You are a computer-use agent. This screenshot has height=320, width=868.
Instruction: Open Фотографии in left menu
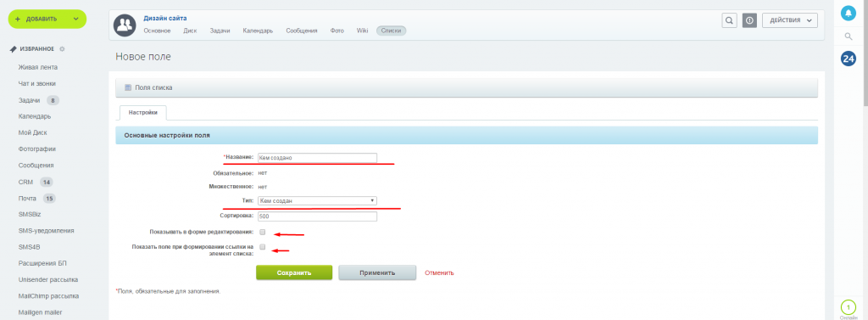37,149
